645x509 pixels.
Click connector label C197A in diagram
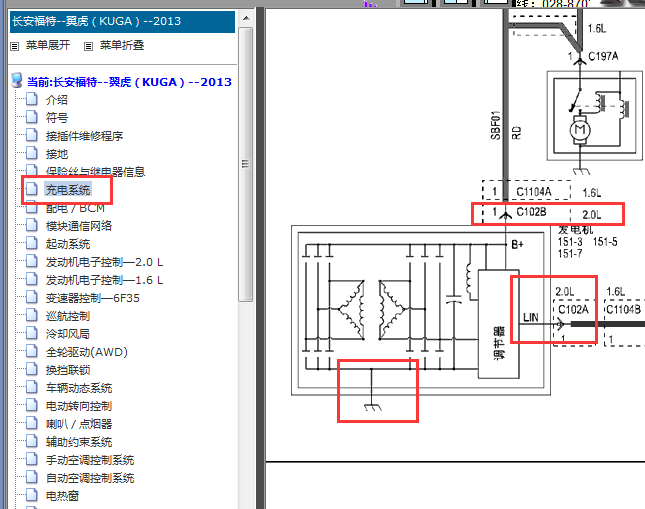coord(603,56)
